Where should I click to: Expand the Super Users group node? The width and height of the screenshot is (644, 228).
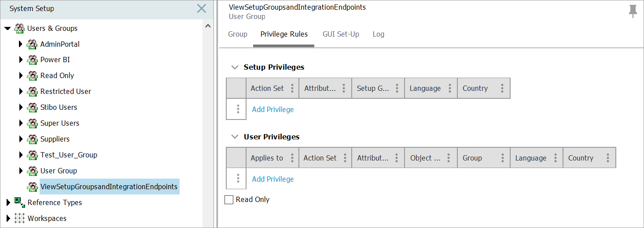21,123
